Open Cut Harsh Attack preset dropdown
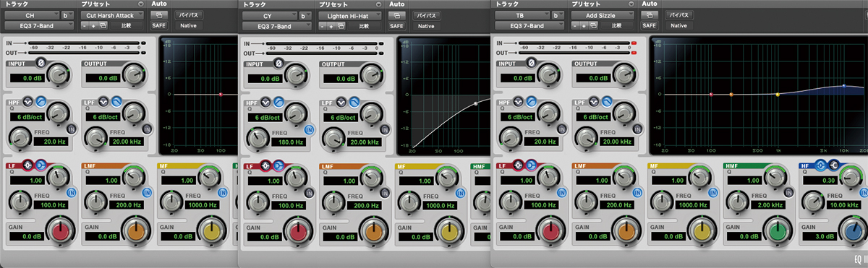 click(x=112, y=14)
